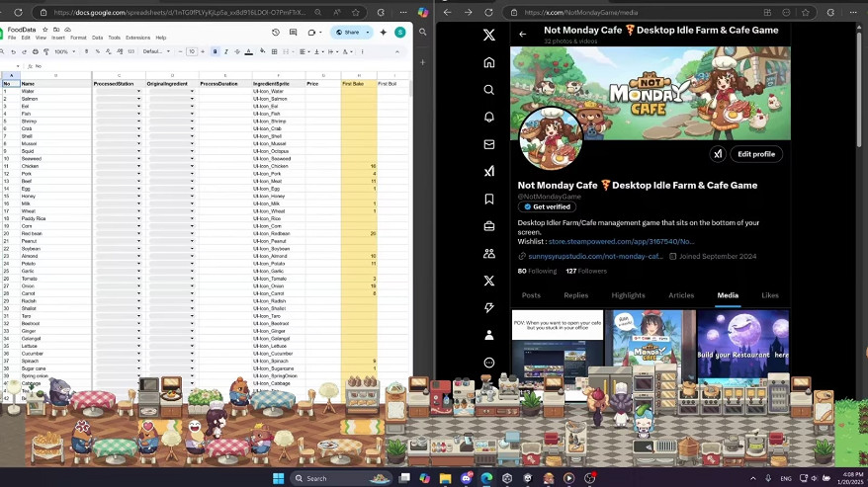Open ProcessedStation dropdown in the Water row
The width and height of the screenshot is (868, 487).
click(138, 91)
